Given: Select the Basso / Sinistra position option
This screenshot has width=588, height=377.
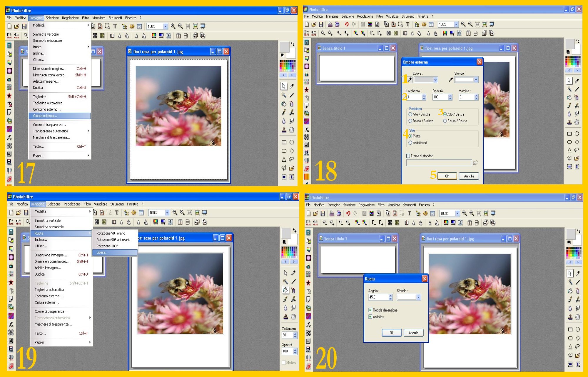Looking at the screenshot, I should pos(410,121).
